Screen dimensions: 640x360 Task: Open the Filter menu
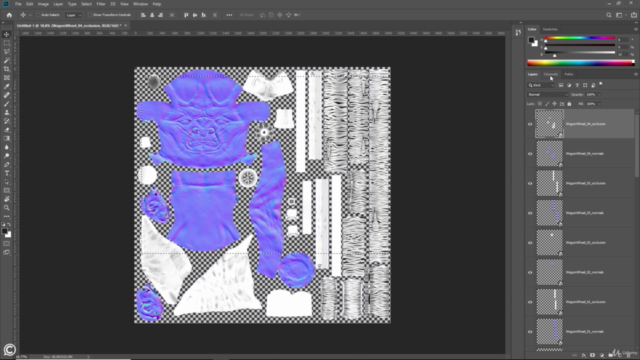(x=101, y=4)
